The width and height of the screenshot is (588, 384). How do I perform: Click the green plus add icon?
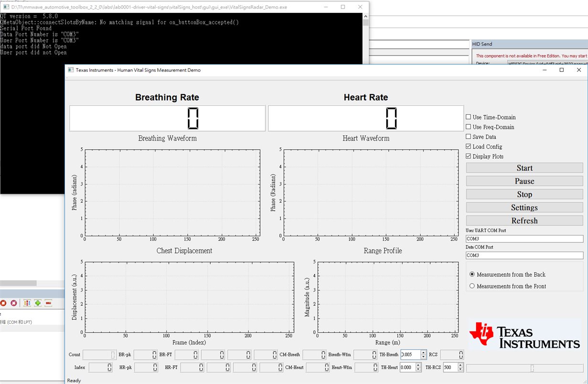point(38,303)
